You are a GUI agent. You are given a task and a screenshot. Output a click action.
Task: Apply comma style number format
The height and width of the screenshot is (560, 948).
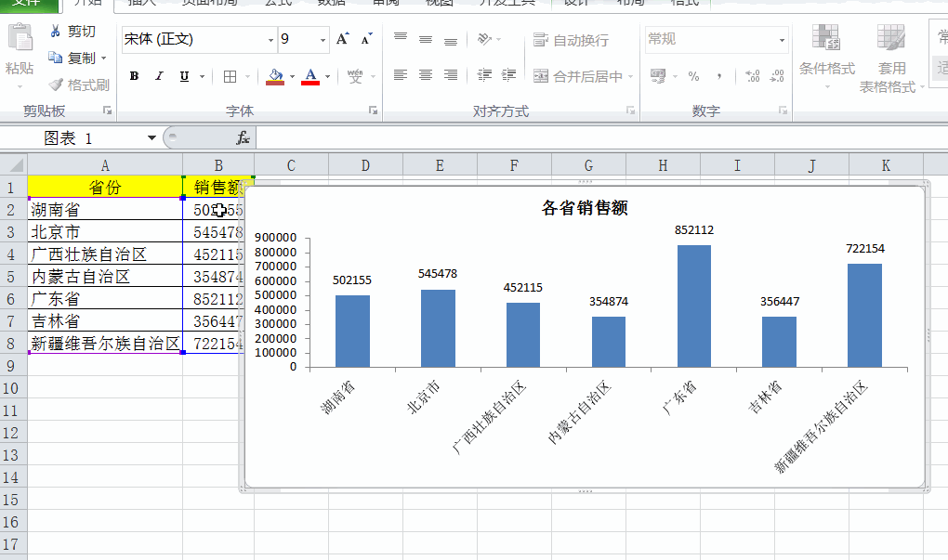coord(718,76)
